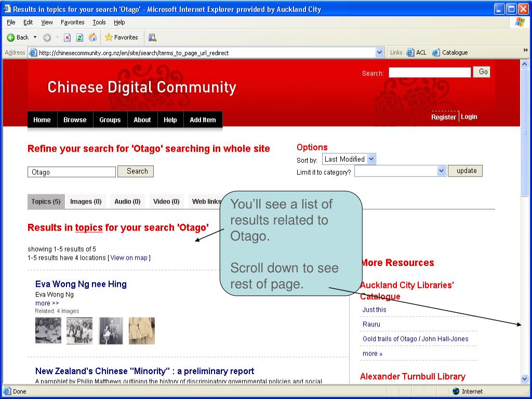Open the site Help nav item
Image resolution: width=532 pixels, height=399 pixels.
170,120
